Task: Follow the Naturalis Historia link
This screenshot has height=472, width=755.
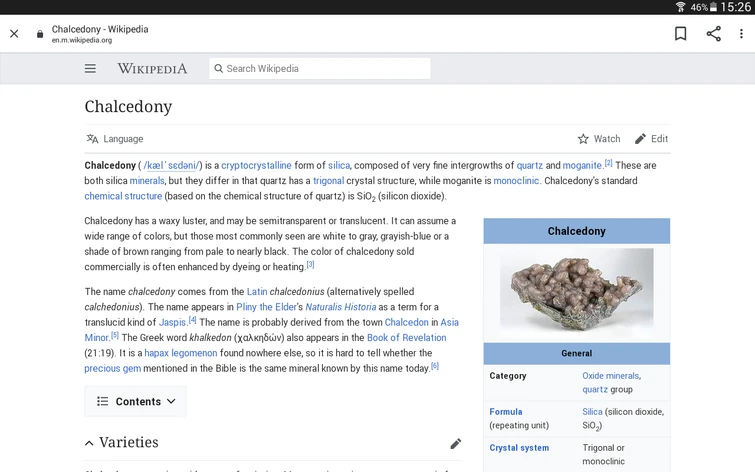Action: (340, 307)
